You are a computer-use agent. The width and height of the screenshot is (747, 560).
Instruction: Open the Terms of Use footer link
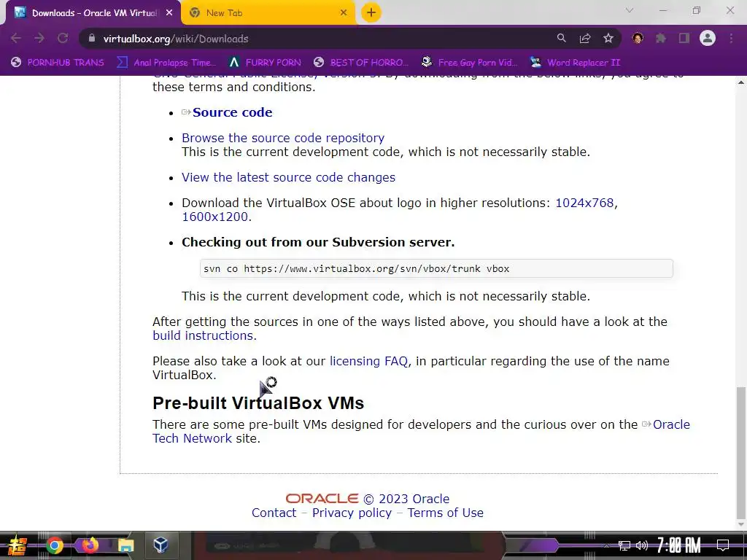tap(446, 513)
